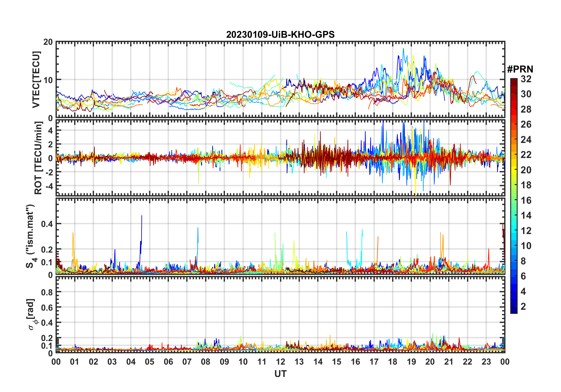Click x-axis hour label 20

[x=430, y=362]
